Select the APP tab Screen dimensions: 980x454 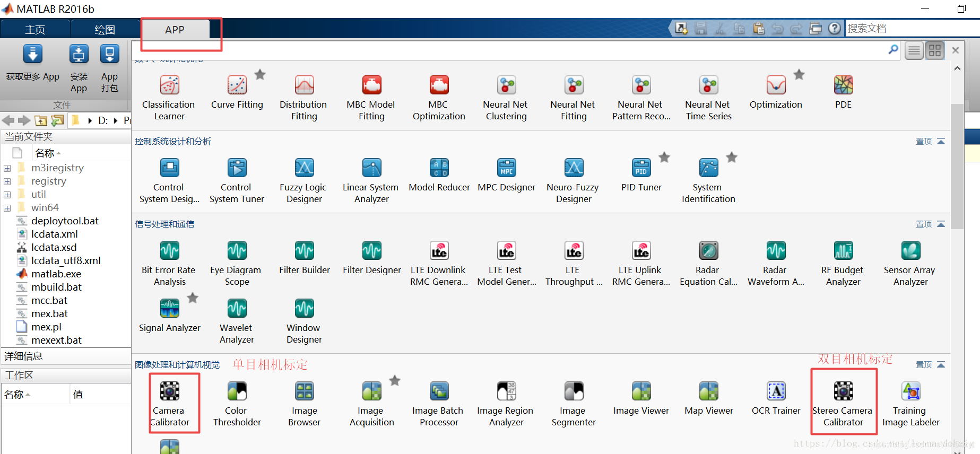point(175,30)
